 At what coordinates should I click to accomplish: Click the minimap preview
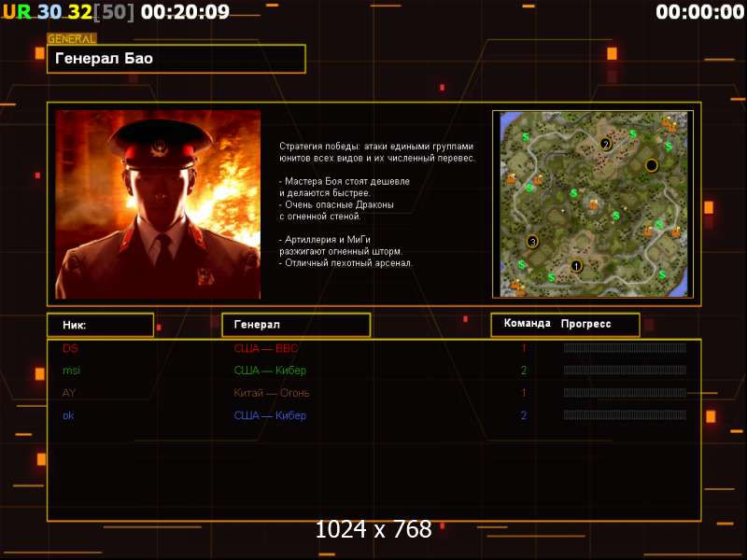tap(593, 204)
